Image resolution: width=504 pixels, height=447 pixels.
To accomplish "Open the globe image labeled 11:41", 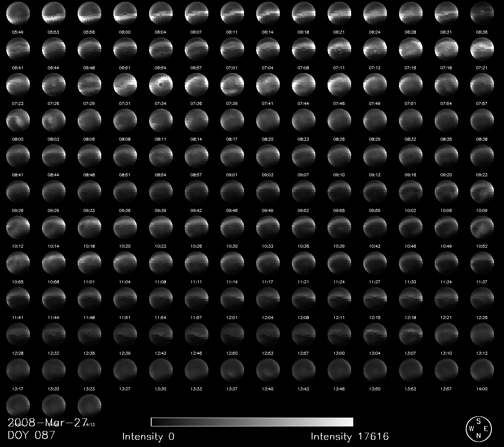I will pos(18,299).
